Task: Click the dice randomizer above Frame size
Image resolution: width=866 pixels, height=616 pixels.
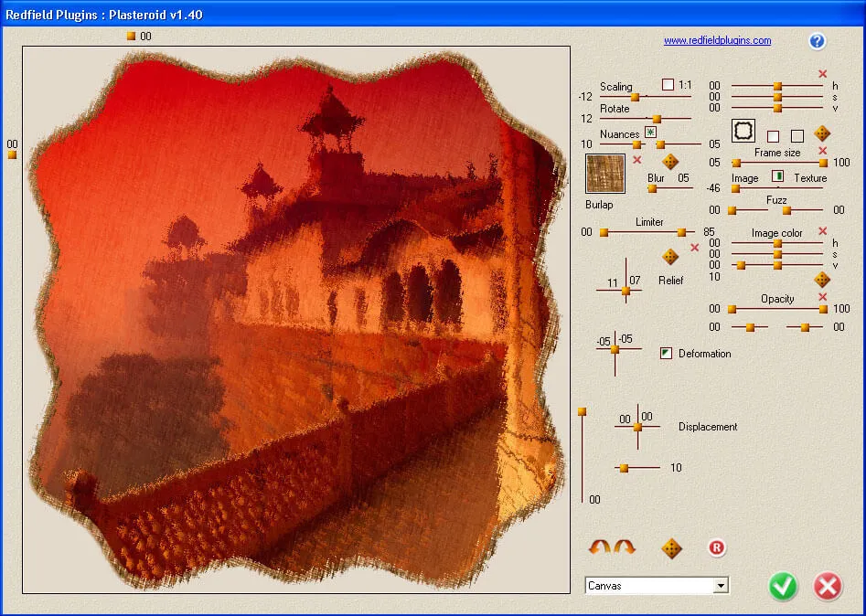Action: click(822, 133)
